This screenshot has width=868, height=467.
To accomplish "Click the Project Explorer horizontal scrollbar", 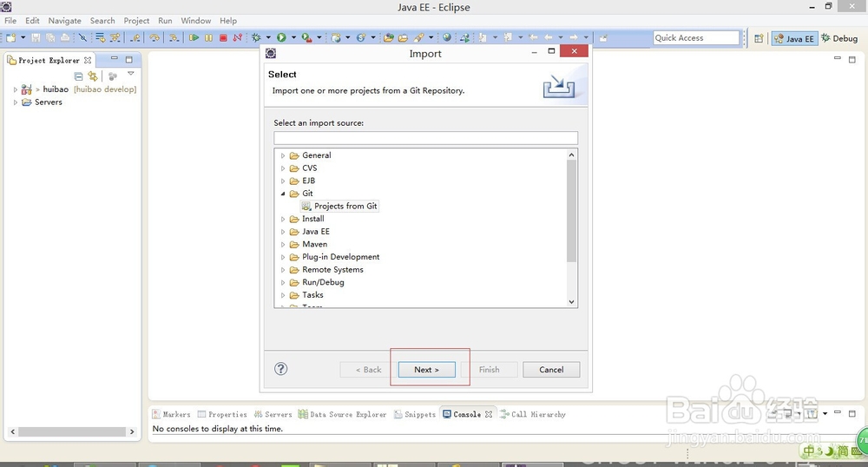I will click(x=73, y=431).
